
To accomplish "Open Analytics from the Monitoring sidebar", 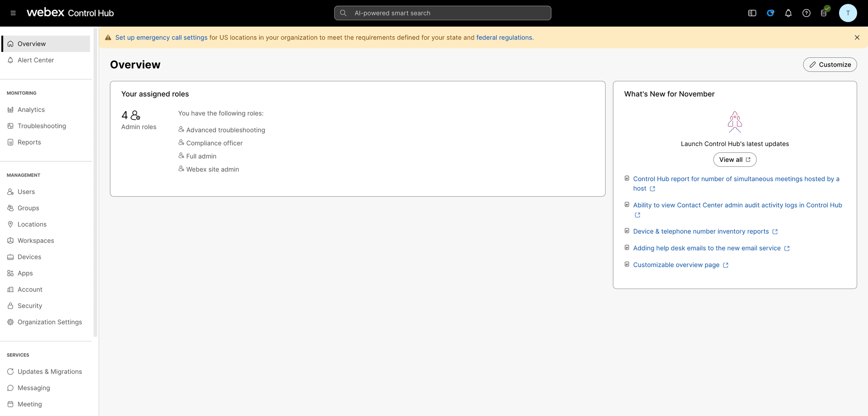I will tap(31, 109).
